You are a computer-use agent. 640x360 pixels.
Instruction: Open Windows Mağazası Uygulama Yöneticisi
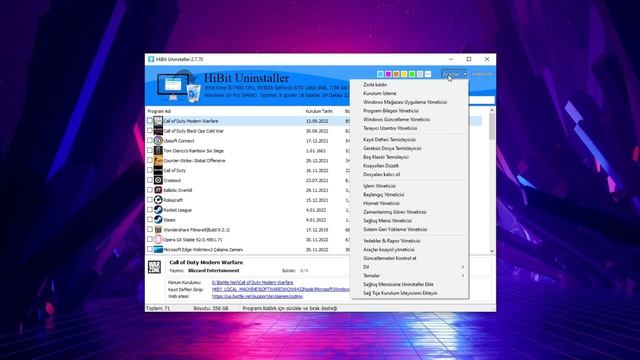click(409, 102)
